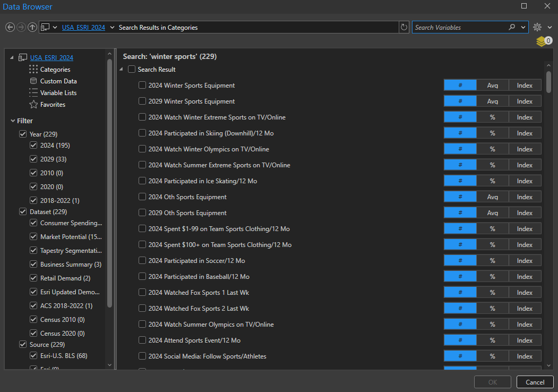
Task: Collapse the Filter section
Action: [12, 121]
